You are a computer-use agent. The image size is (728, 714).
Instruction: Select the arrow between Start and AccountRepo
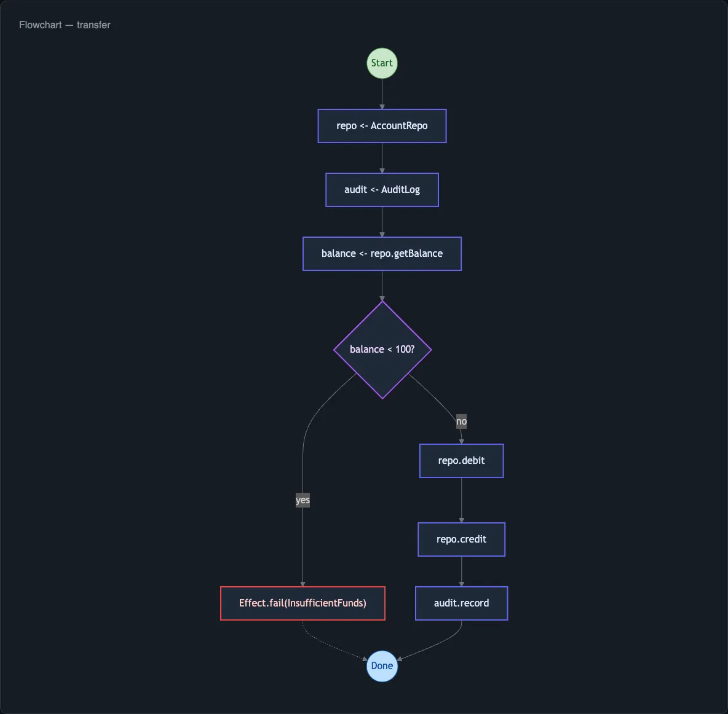point(382,93)
